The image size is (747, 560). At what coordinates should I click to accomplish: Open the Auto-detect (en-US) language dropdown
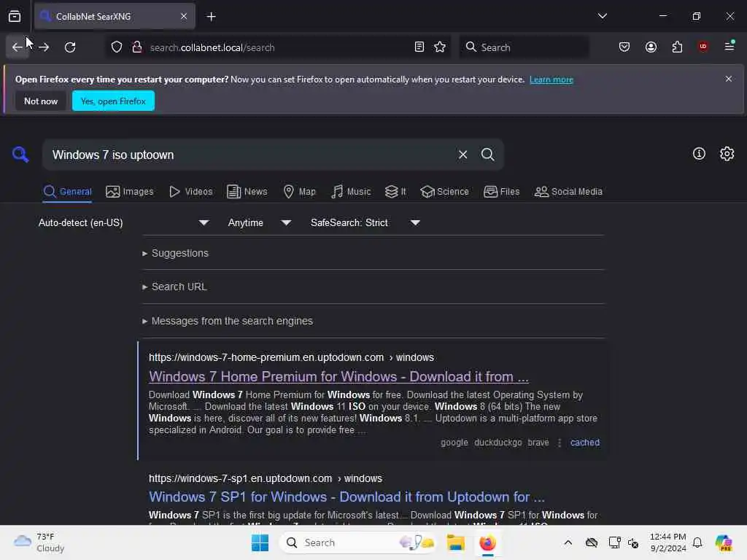[x=124, y=223]
